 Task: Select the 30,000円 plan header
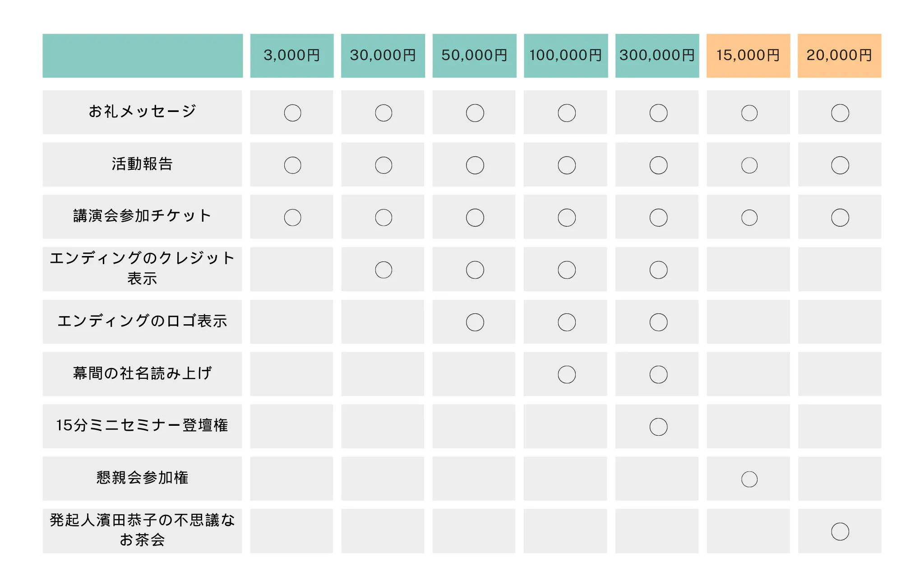[x=383, y=56]
